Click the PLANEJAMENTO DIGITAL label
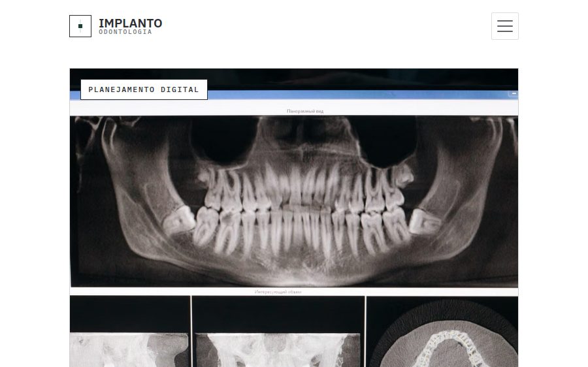The width and height of the screenshot is (588, 367). pos(144,89)
